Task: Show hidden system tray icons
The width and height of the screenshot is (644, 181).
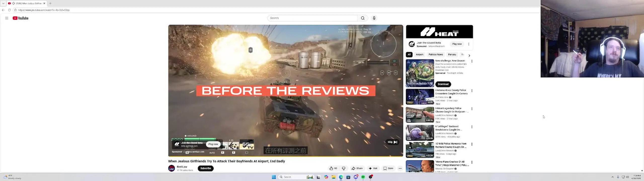Action: coord(613,177)
